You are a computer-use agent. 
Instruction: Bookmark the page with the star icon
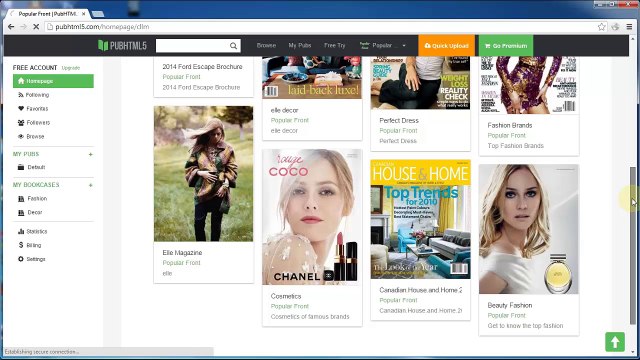pos(601,27)
